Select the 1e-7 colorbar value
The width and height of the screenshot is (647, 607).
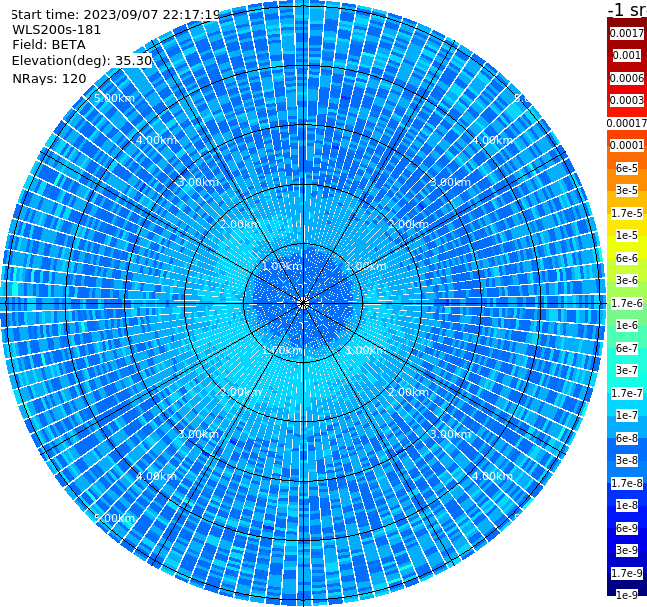tap(627, 415)
